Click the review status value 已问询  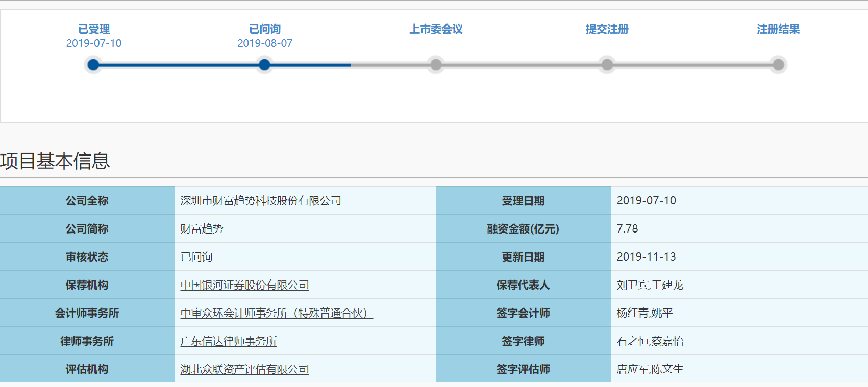point(196,257)
